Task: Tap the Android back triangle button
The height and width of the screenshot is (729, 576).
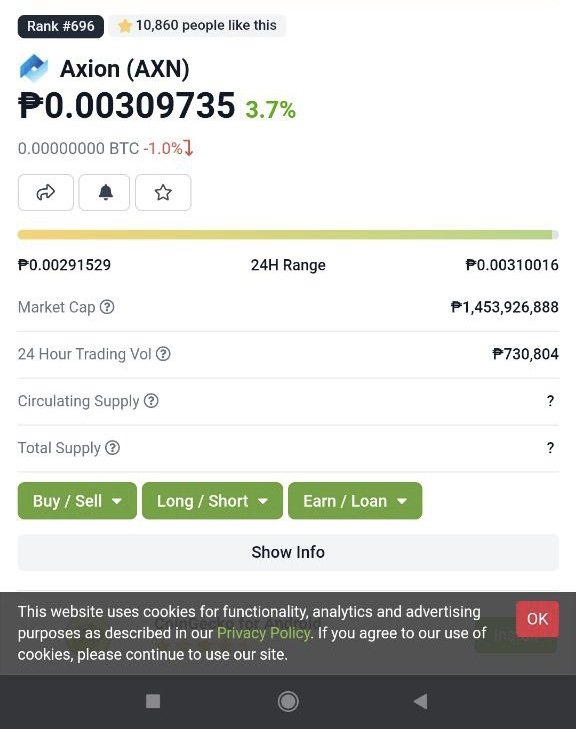Action: 421,701
